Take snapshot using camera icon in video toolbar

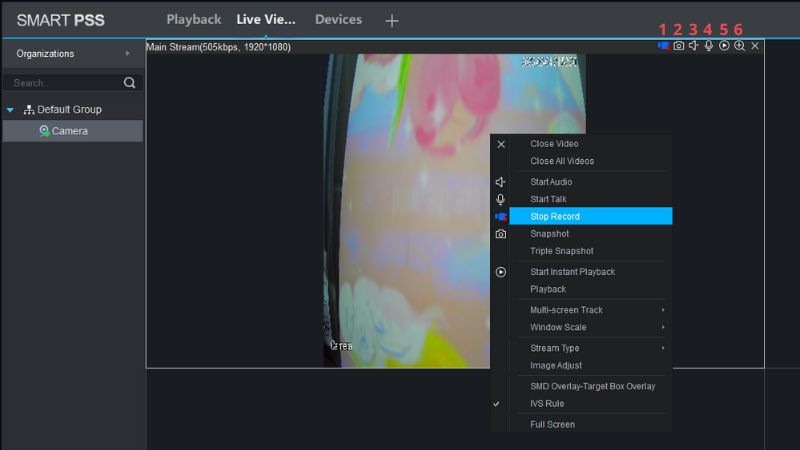click(678, 46)
